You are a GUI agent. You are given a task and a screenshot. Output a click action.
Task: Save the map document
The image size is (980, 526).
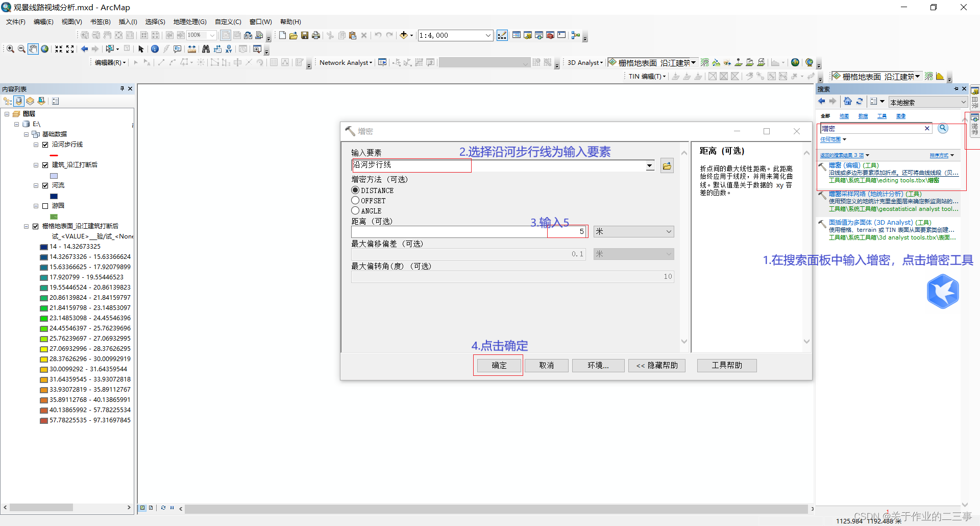305,35
